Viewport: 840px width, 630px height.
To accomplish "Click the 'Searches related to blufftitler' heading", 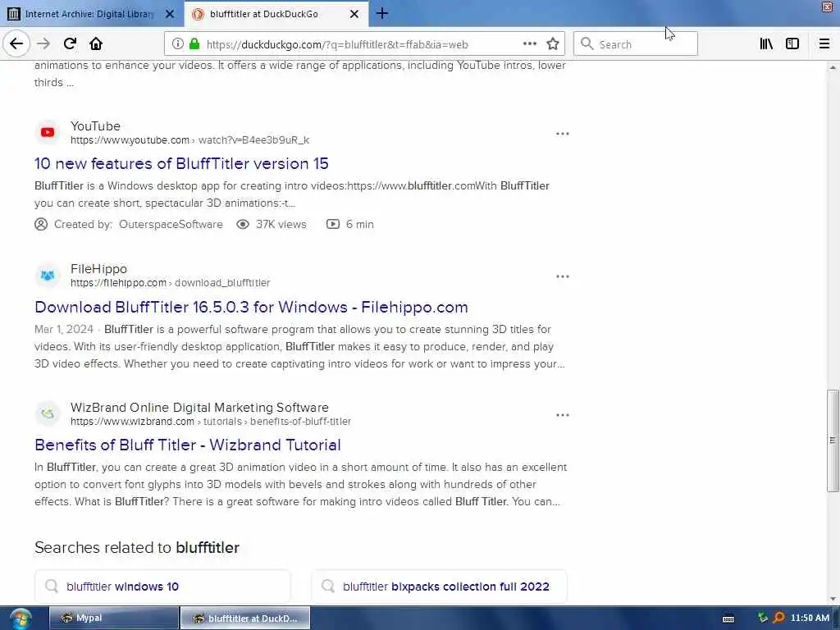I will [x=137, y=547].
